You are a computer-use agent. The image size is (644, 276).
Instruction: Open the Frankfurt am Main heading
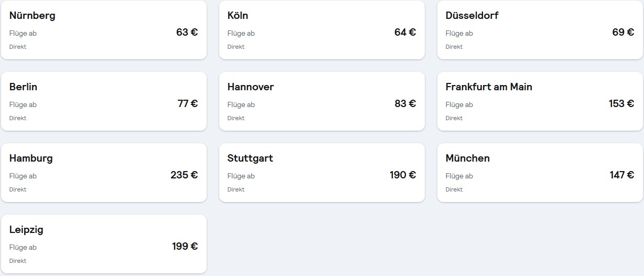(x=488, y=87)
